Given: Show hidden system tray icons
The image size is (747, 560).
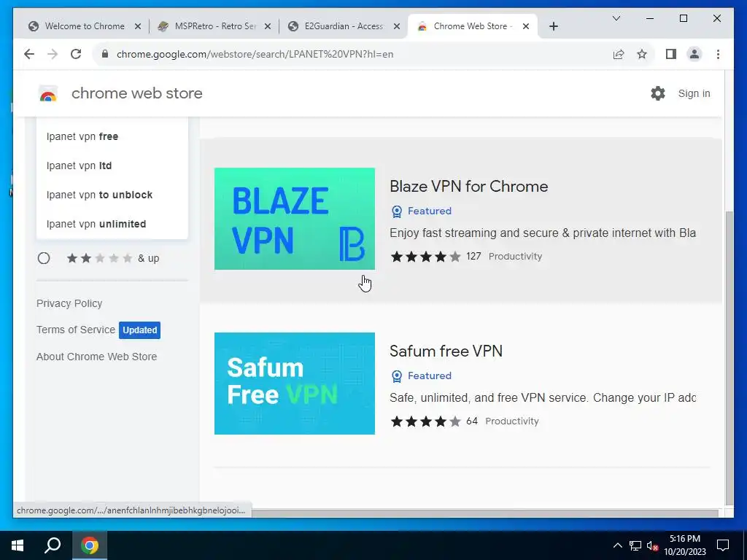Looking at the screenshot, I should [x=617, y=545].
